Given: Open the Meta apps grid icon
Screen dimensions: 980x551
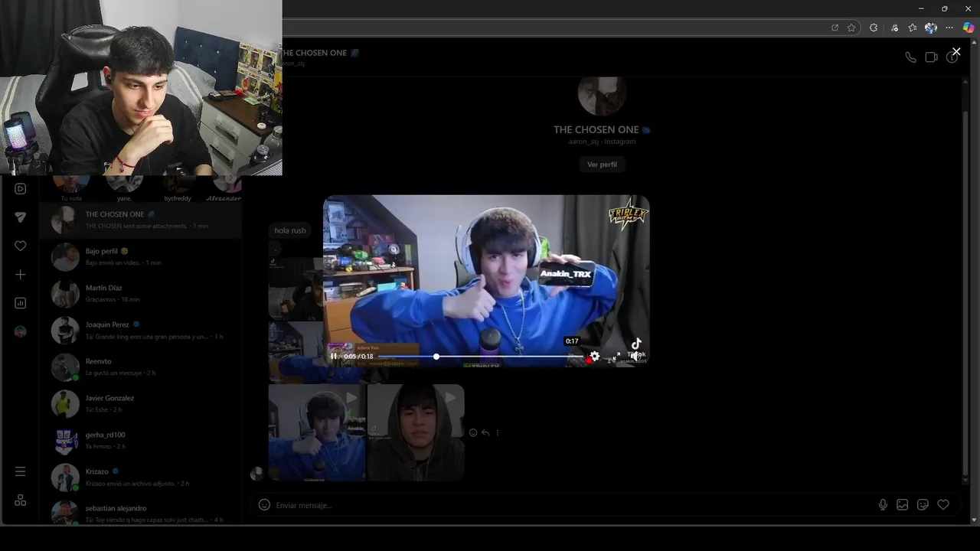Looking at the screenshot, I should coord(21,500).
